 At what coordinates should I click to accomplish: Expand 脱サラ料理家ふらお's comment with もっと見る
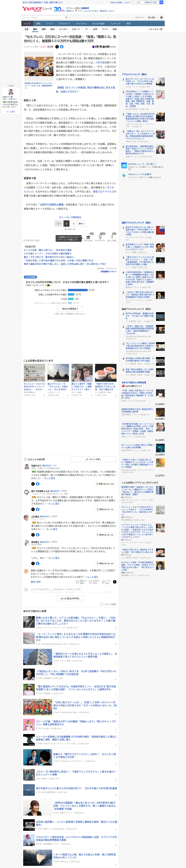54,503
